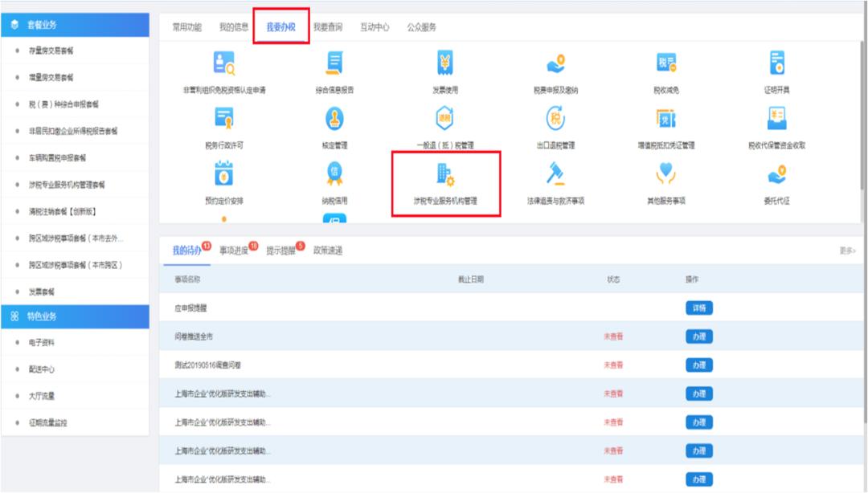Open 出口退税管理 icon
The height and width of the screenshot is (493, 868).
[x=555, y=119]
